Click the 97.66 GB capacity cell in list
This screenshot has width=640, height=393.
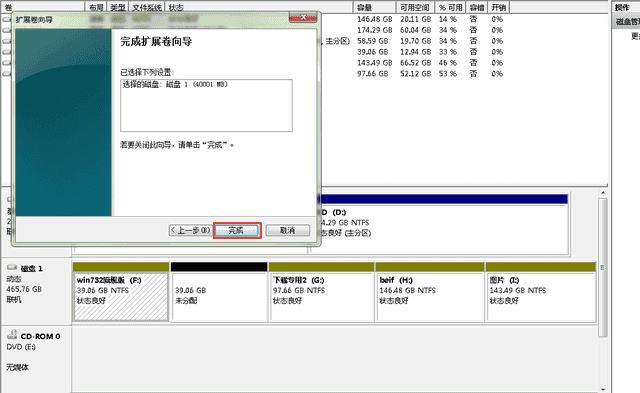point(372,74)
